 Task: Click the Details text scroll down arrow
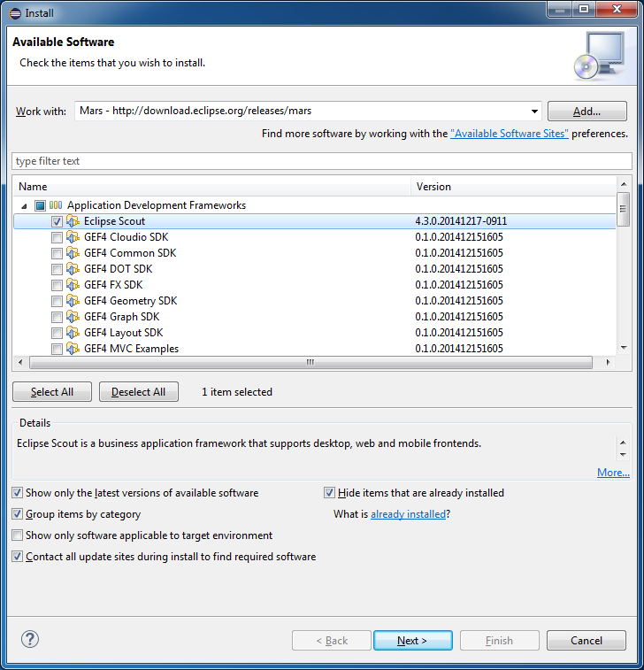[623, 455]
